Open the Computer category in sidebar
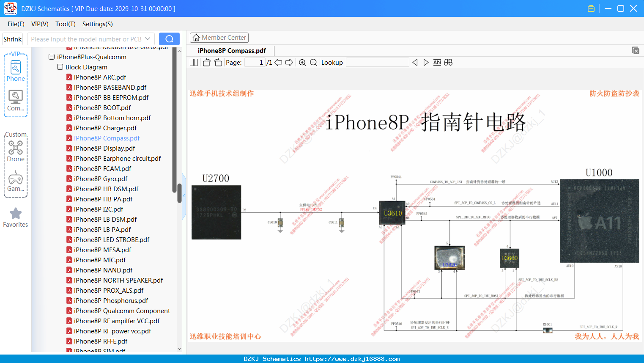The image size is (644, 363). (16, 100)
